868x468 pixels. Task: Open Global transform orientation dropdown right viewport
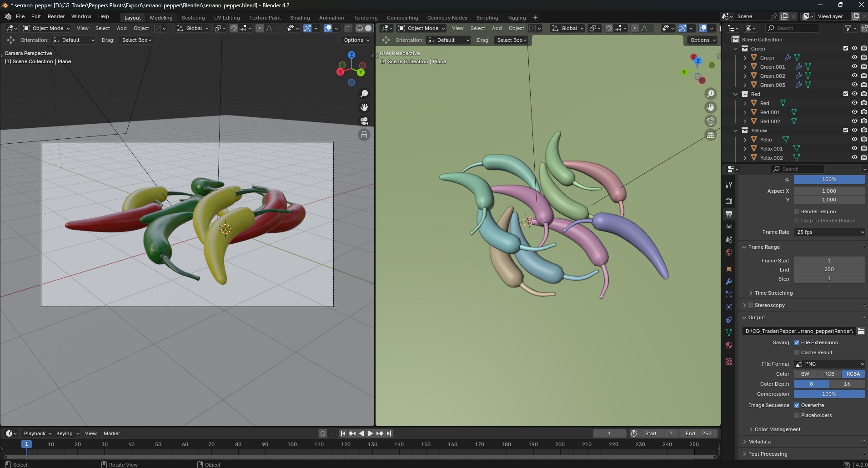(x=567, y=28)
